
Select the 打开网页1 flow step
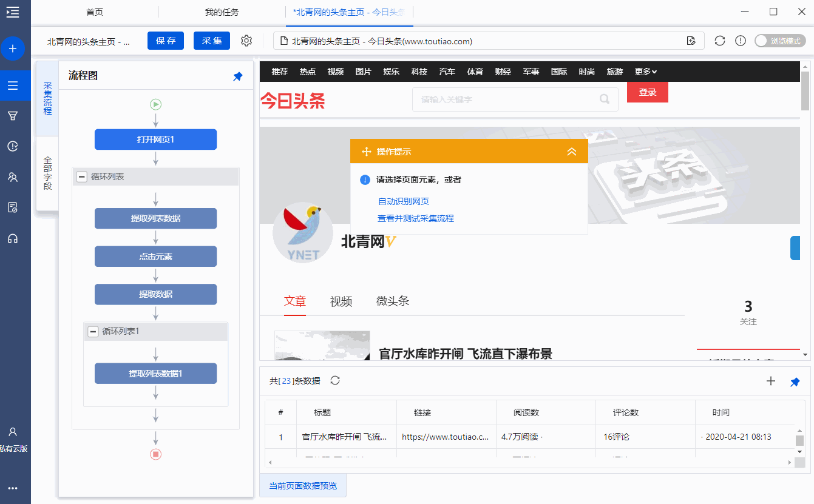click(x=155, y=139)
